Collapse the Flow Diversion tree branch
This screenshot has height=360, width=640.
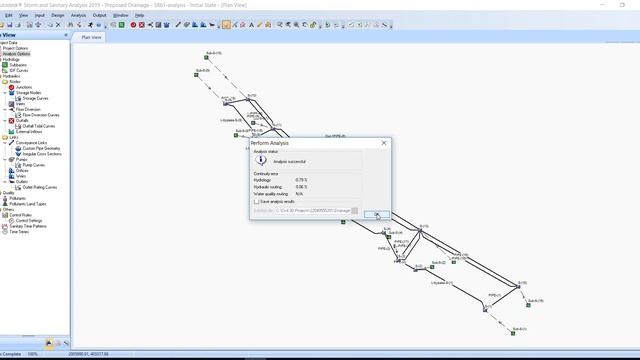pyautogui.click(x=5, y=110)
